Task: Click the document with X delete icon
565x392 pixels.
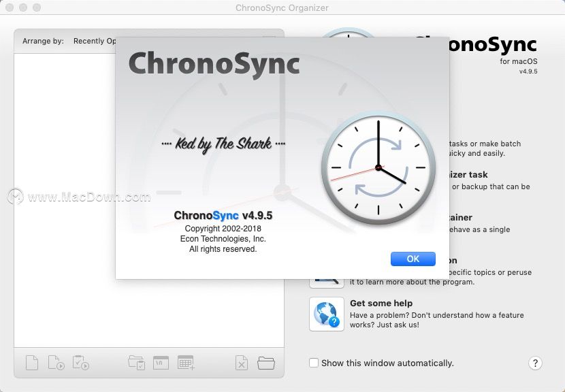Action: tap(242, 363)
